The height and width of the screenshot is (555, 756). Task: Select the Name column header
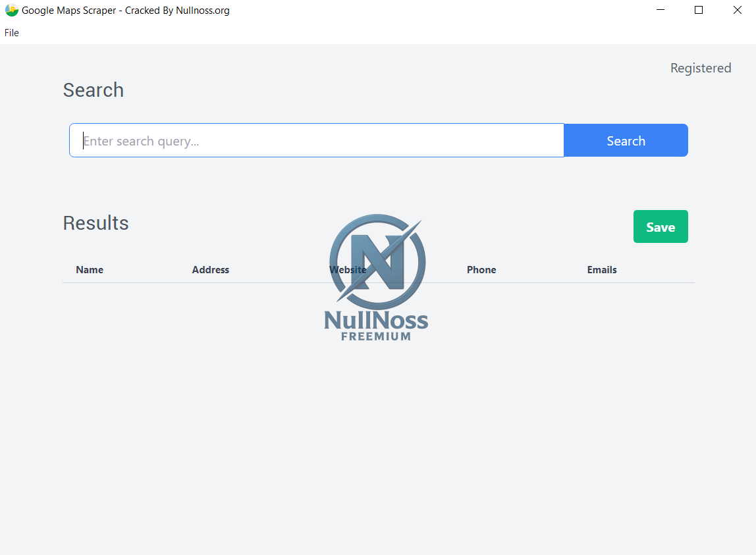90,270
